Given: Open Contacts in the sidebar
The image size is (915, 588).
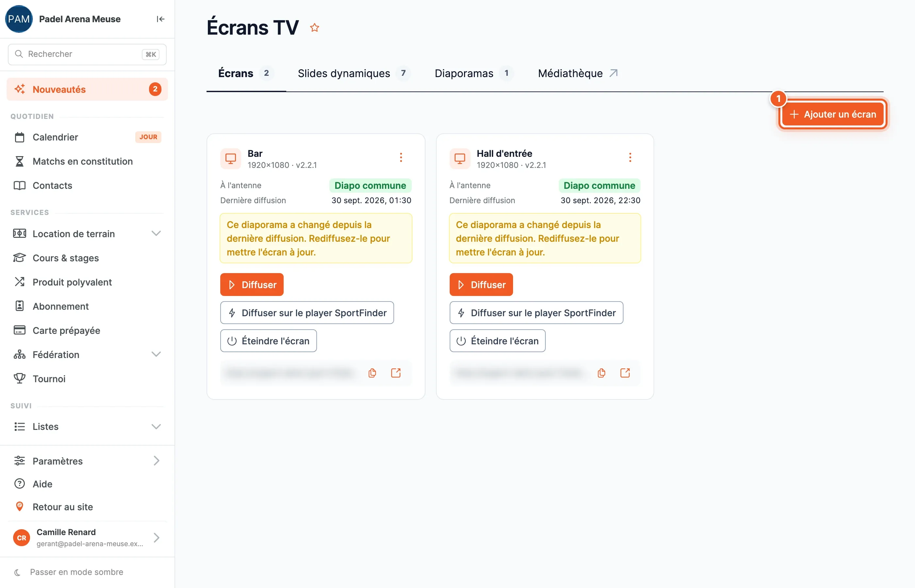Looking at the screenshot, I should click(x=87, y=185).
